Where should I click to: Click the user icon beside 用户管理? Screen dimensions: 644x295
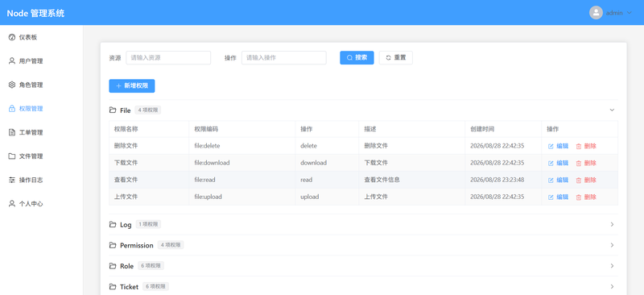pyautogui.click(x=12, y=61)
